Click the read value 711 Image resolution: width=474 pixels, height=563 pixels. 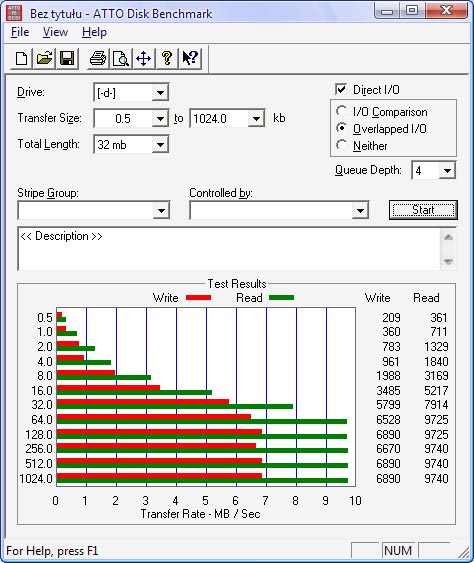coord(438,332)
